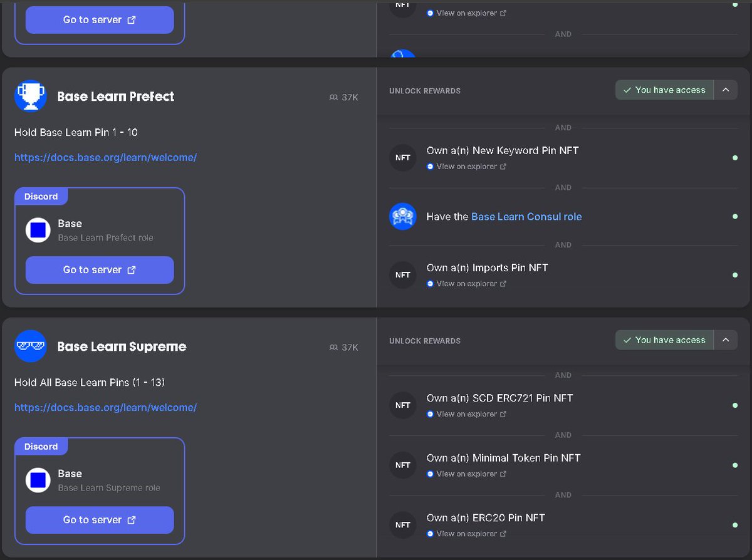Click UNLOCK REWARDS heading on Prefect card

coord(425,91)
